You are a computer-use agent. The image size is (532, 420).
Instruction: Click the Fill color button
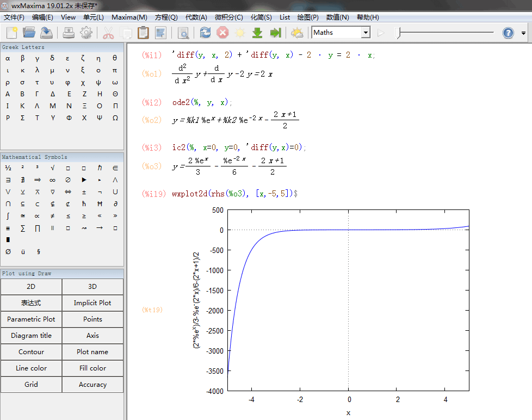(92, 368)
